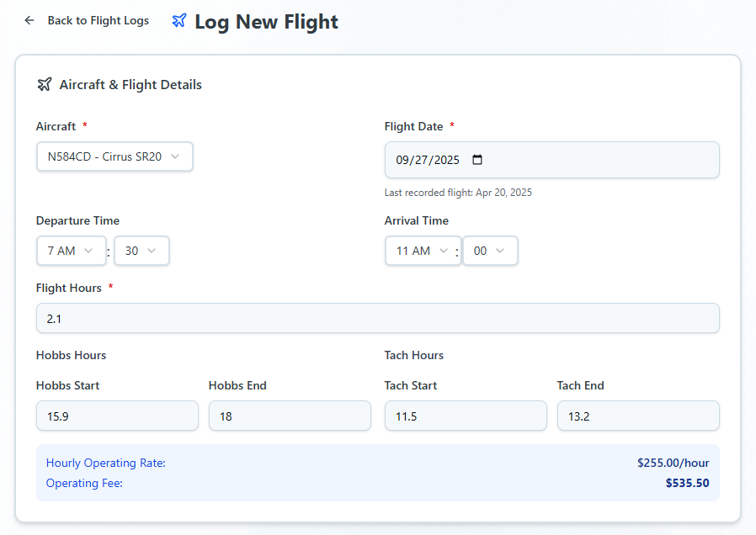Click the $255.00/hour rate value
The width and height of the screenshot is (756, 535).
pyautogui.click(x=673, y=463)
